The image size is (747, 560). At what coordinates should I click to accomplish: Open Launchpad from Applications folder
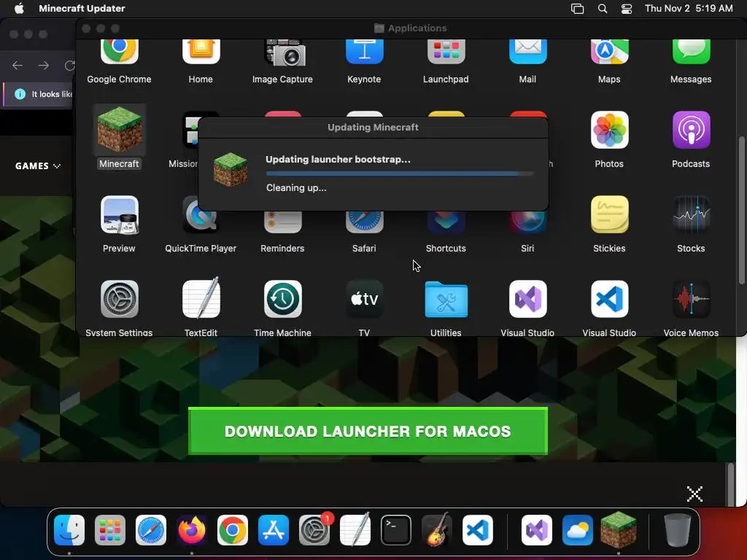coord(446,52)
